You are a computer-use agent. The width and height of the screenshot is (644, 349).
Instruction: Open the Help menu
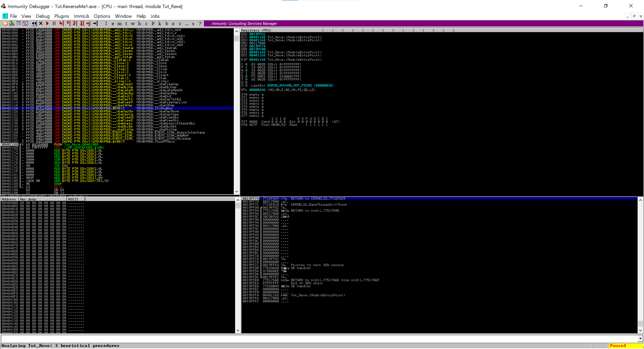(x=141, y=16)
